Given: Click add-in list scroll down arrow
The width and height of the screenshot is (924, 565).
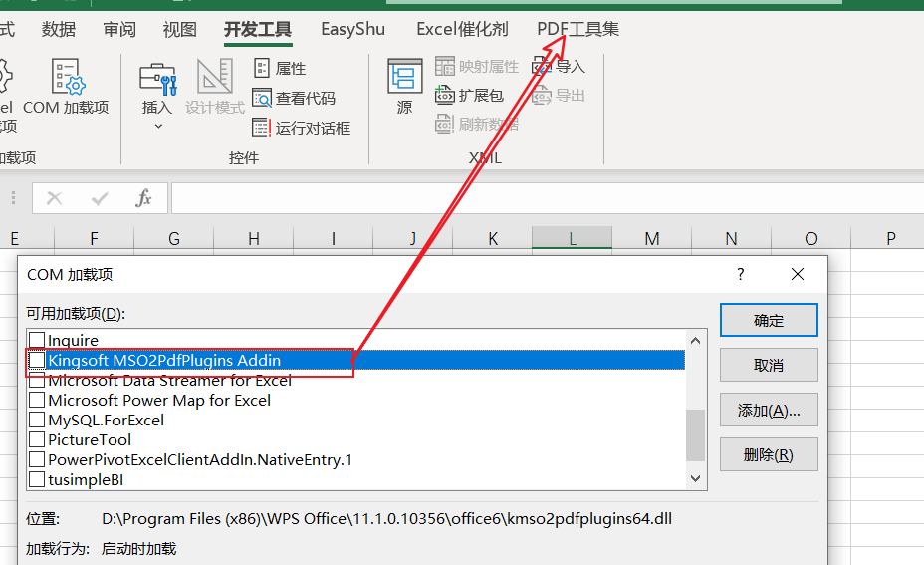Looking at the screenshot, I should tap(695, 478).
